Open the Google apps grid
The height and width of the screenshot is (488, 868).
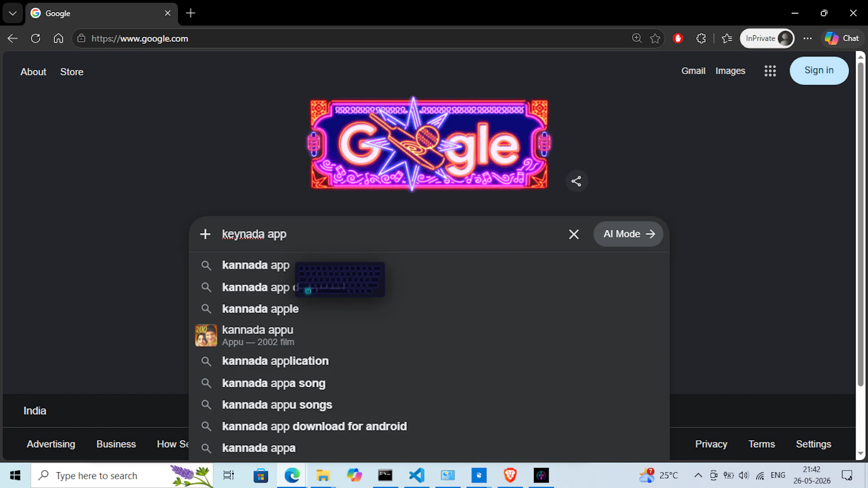(770, 71)
